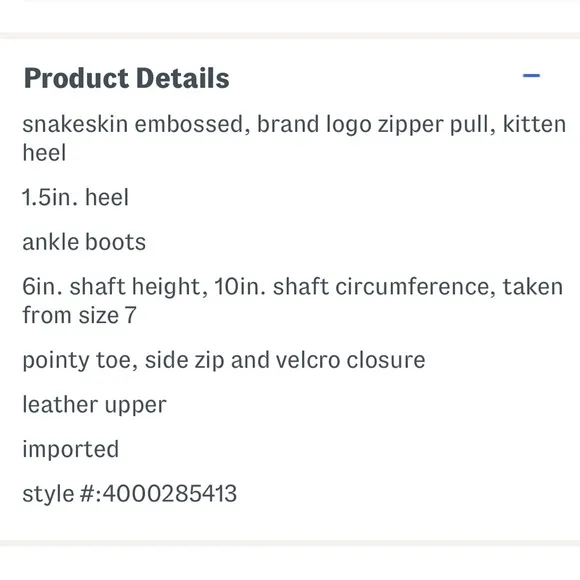Click the 6in. shaft height measurement text

click(x=115, y=287)
